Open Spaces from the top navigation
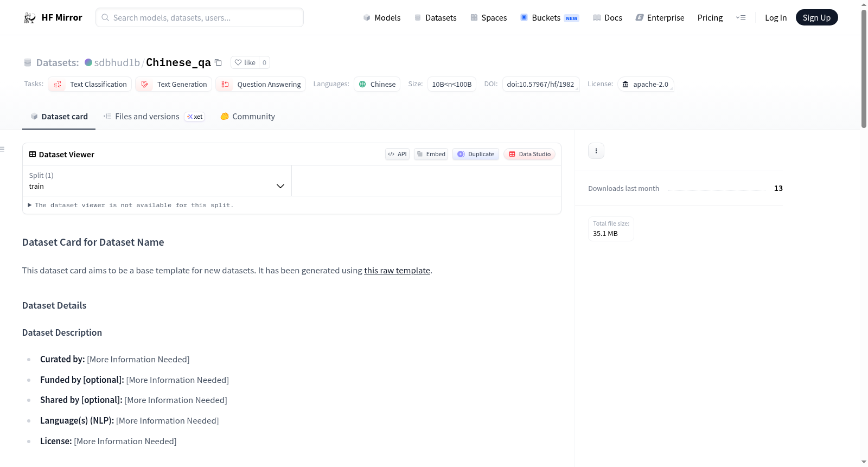 (x=489, y=18)
